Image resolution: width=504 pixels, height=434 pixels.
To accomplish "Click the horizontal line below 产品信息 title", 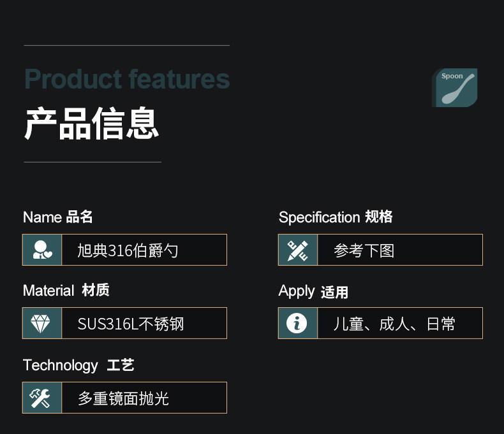I will pyautogui.click(x=93, y=162).
